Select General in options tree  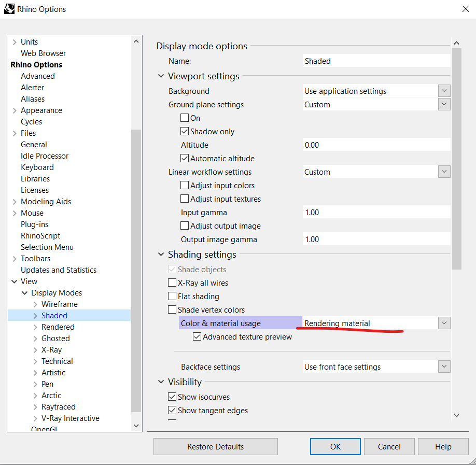(34, 145)
